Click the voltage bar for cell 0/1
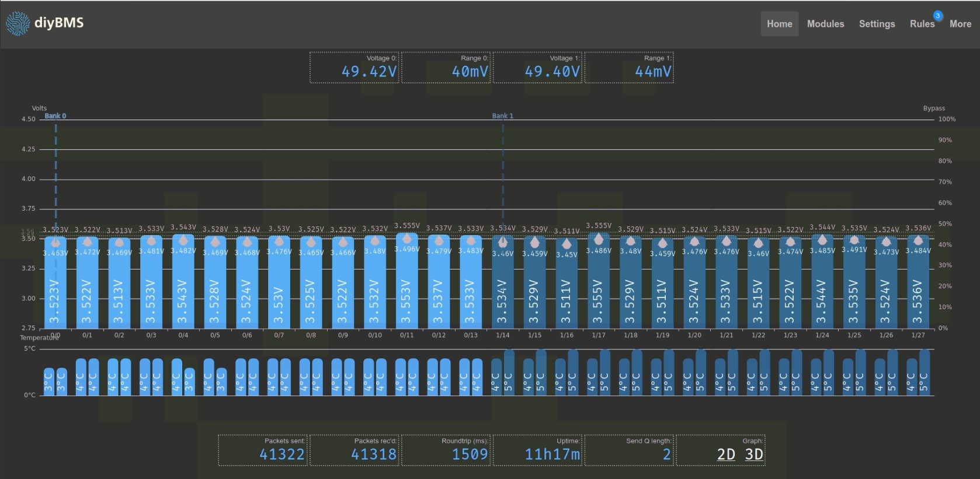This screenshot has height=479, width=980. [87, 282]
